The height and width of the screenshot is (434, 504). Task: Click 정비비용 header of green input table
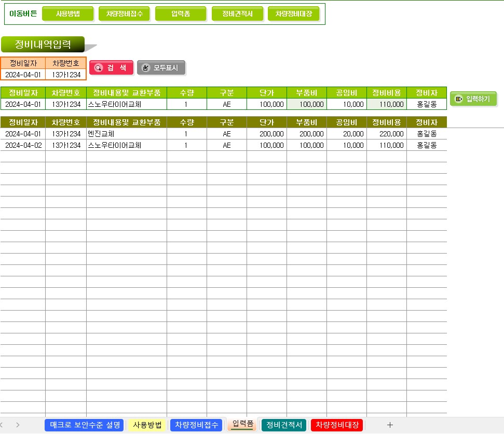pos(387,93)
